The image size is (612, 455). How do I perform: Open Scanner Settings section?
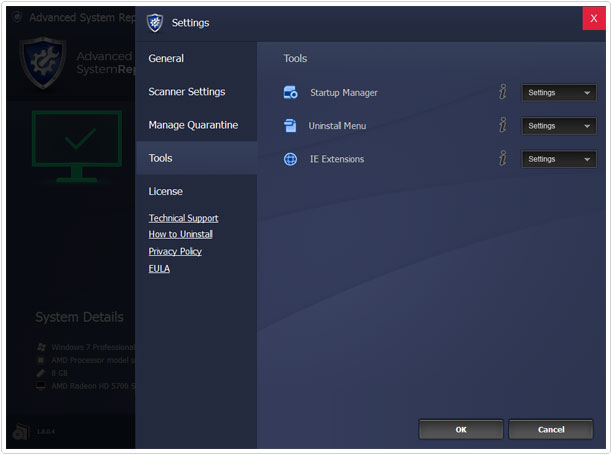click(196, 92)
